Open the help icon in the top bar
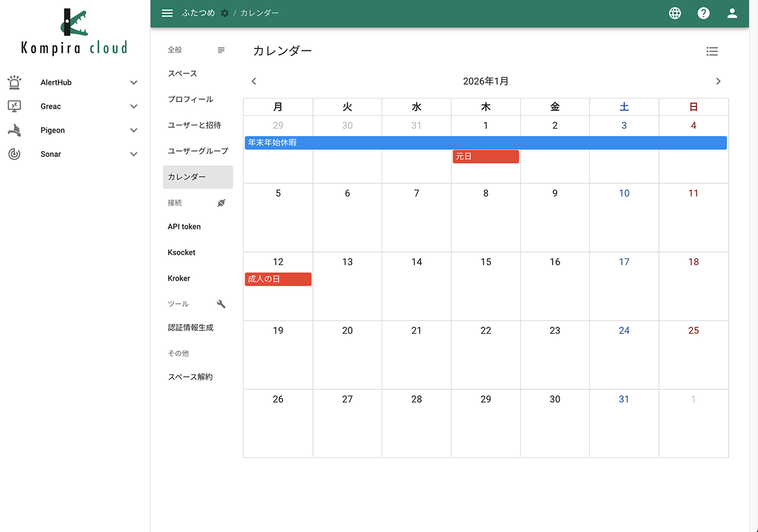Viewport: 758px width, 532px height. click(703, 13)
